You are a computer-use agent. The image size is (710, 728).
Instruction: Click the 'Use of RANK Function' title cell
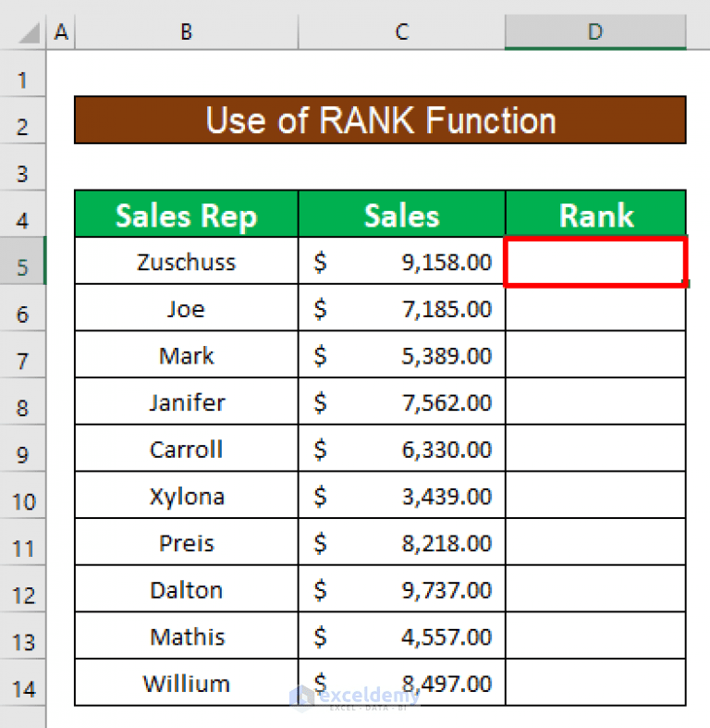pos(380,120)
